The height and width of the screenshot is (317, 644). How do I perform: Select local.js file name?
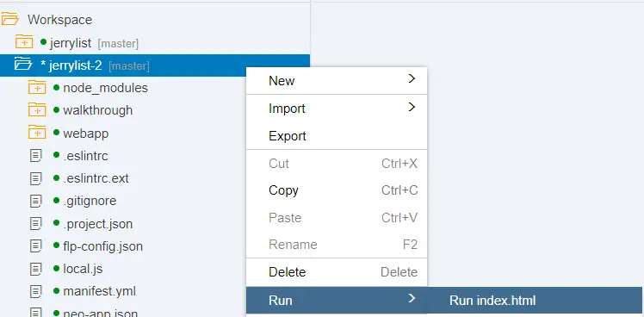point(83,270)
